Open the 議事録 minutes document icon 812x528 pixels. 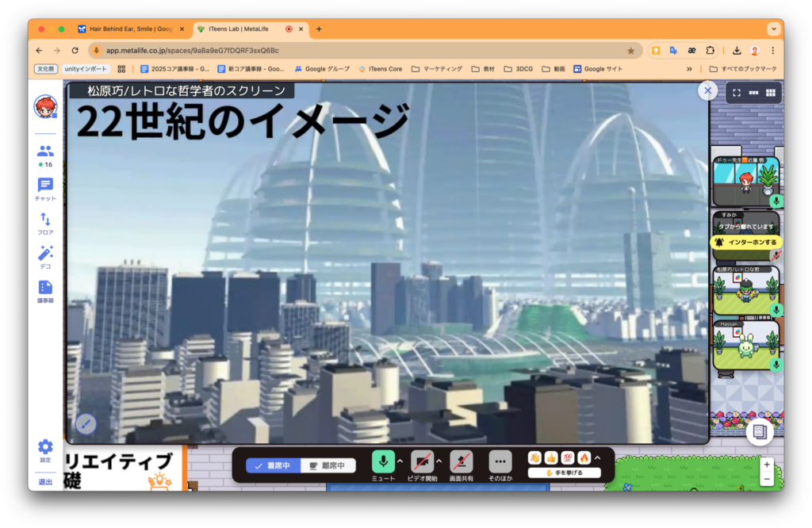tap(45, 292)
